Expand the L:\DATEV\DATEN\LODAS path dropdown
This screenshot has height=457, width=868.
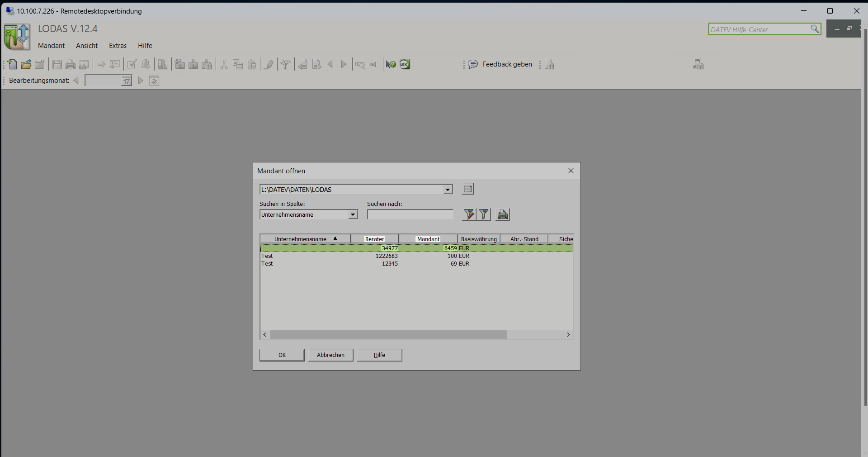[448, 190]
